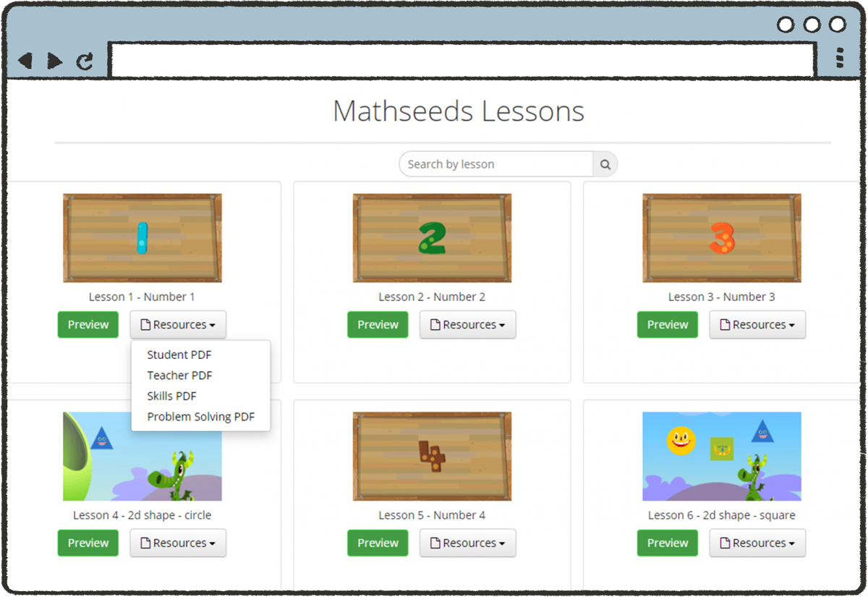Open Resources dropdown for Lesson 2
Screen dimensions: 868x597
pos(468,325)
